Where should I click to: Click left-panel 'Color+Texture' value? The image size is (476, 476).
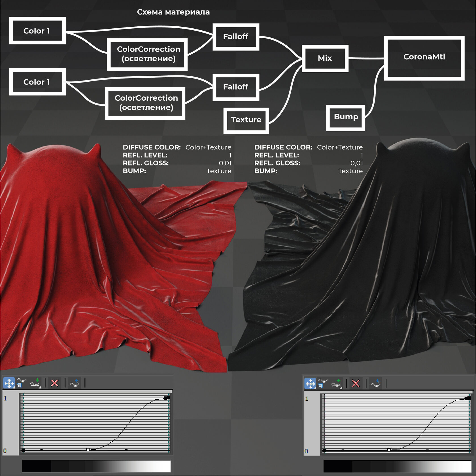[x=208, y=147]
